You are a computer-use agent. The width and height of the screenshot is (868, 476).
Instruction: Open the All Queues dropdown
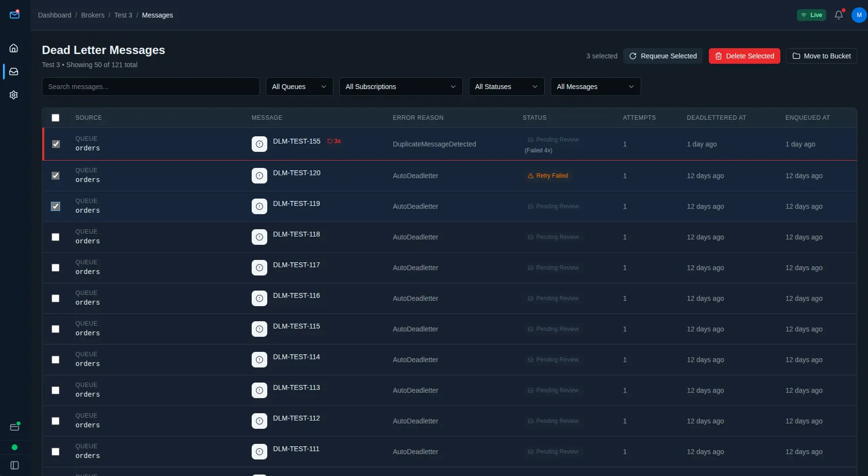(299, 87)
